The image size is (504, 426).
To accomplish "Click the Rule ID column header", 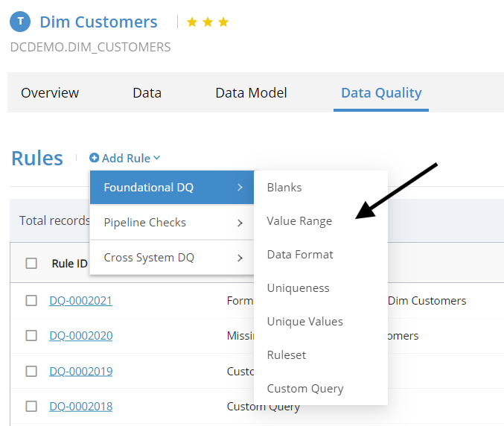I will tap(69, 264).
